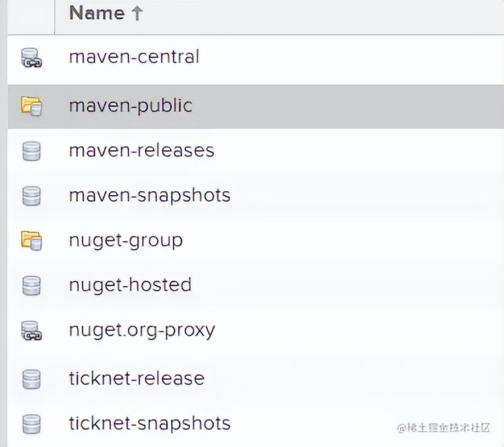Screen dimensions: 504x447
Task: Select the maven-public repository row
Action: [131, 105]
